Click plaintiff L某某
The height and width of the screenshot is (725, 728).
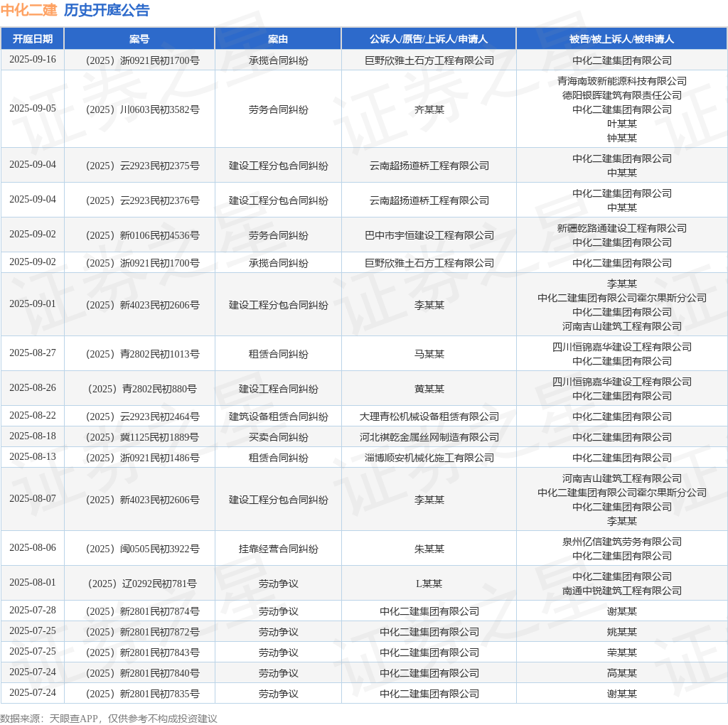tap(429, 584)
